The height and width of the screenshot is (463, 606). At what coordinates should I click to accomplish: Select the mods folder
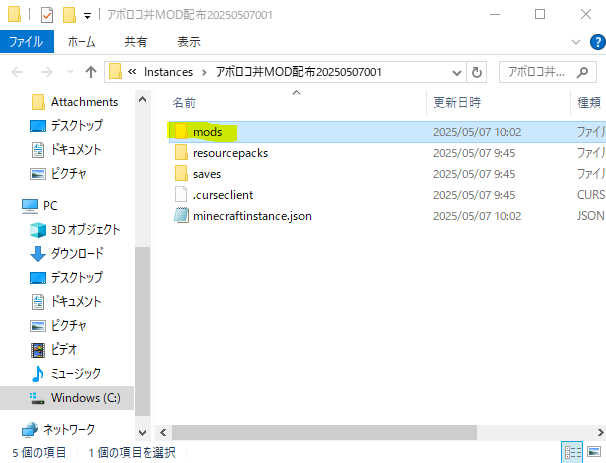[x=387, y=132]
